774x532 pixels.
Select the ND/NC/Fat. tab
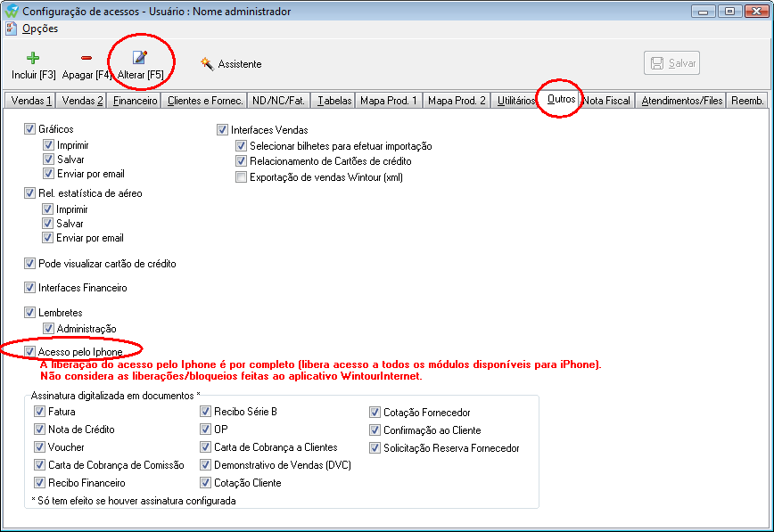pyautogui.click(x=278, y=101)
